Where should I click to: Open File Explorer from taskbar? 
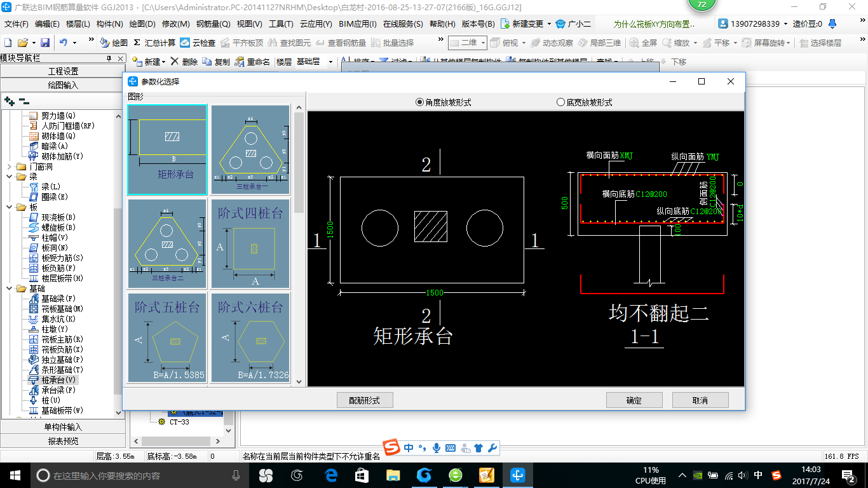click(393, 475)
